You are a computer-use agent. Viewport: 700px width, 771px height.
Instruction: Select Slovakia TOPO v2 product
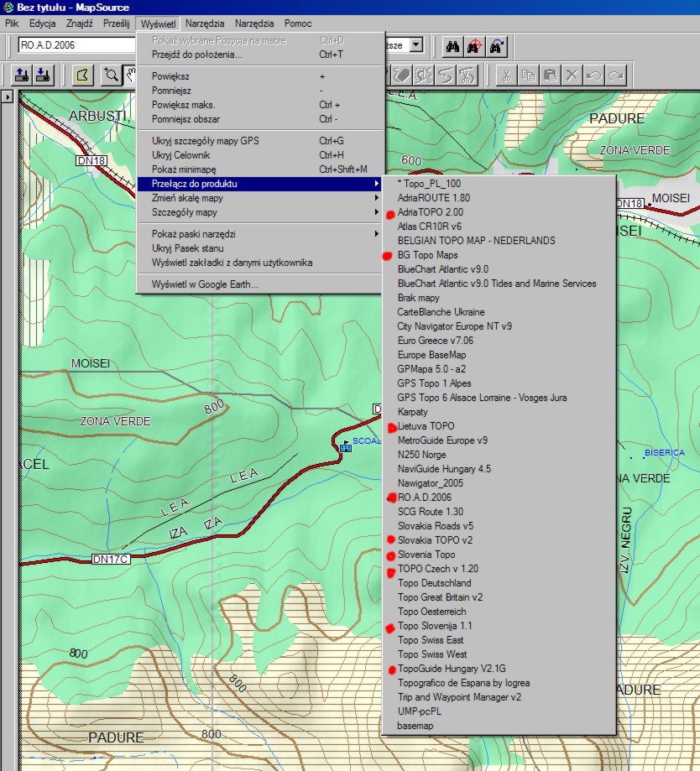tap(499, 540)
